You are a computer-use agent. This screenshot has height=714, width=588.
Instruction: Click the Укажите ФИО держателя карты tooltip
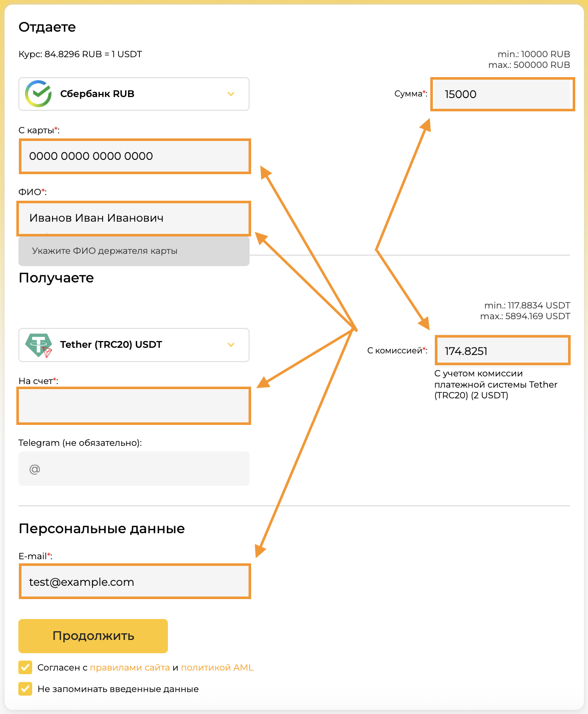134,251
